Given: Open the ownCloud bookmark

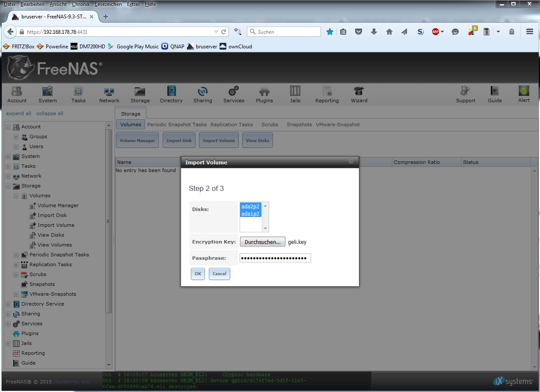Looking at the screenshot, I should click(x=236, y=46).
